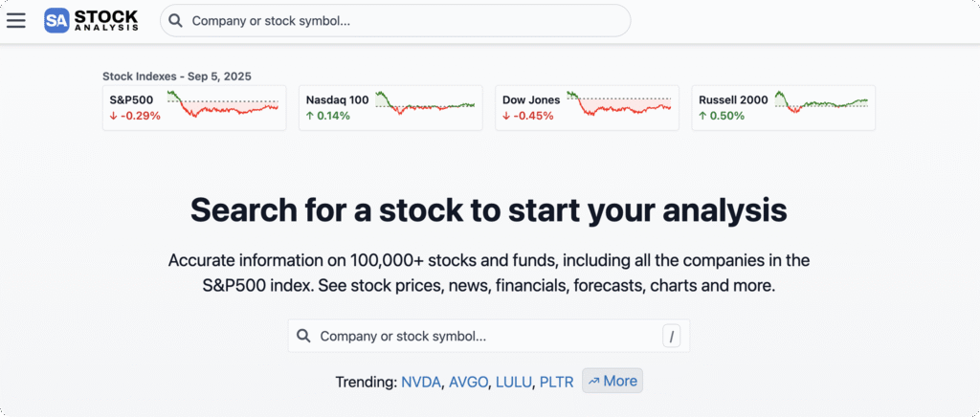This screenshot has height=417, width=980.
Task: Click the Russell 2000 sparkline chart
Action: 820,103
